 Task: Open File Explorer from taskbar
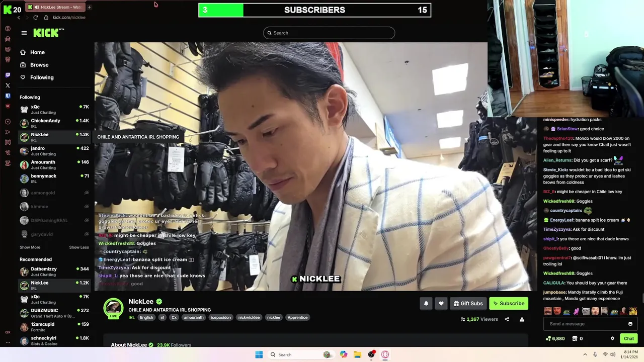[x=357, y=354]
